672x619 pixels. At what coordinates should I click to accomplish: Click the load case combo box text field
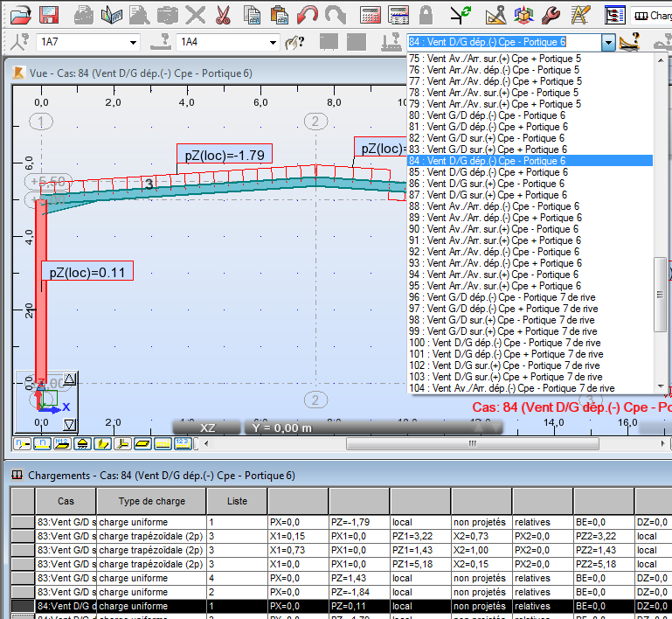point(504,42)
